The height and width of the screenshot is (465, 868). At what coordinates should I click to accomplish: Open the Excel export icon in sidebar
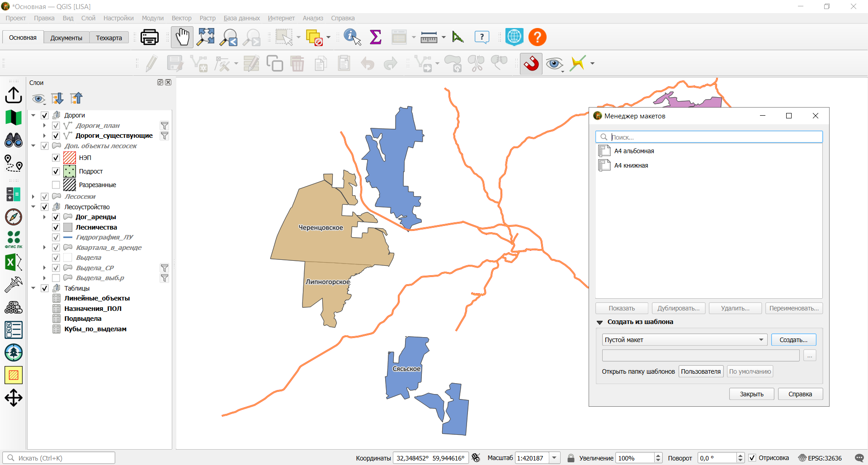(x=14, y=262)
